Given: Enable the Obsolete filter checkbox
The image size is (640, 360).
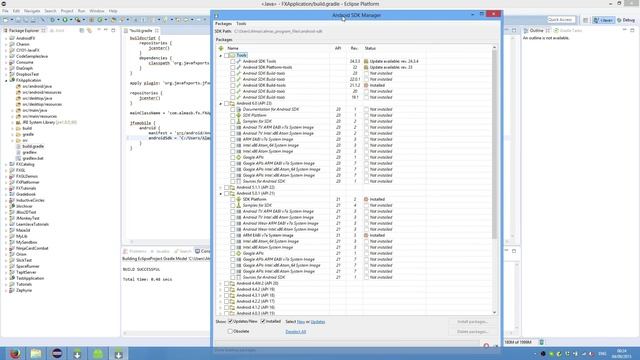Looking at the screenshot, I should [230, 331].
